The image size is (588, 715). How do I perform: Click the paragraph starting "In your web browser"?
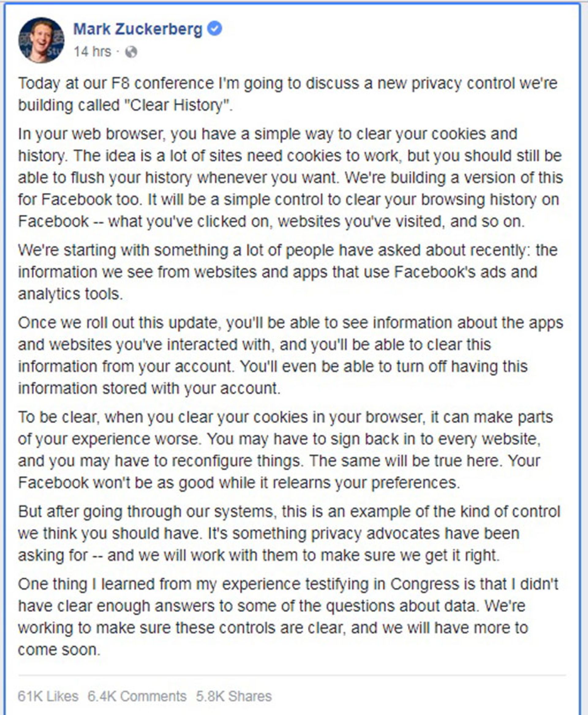click(x=290, y=178)
